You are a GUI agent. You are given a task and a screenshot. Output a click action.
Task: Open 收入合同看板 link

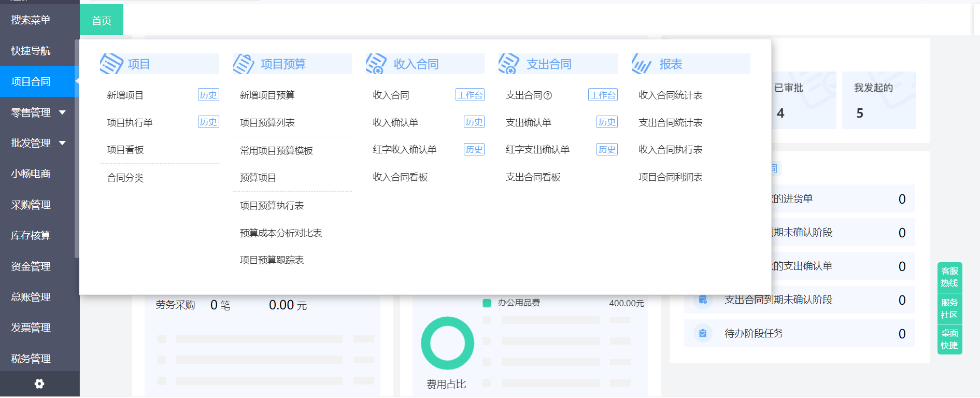point(400,177)
